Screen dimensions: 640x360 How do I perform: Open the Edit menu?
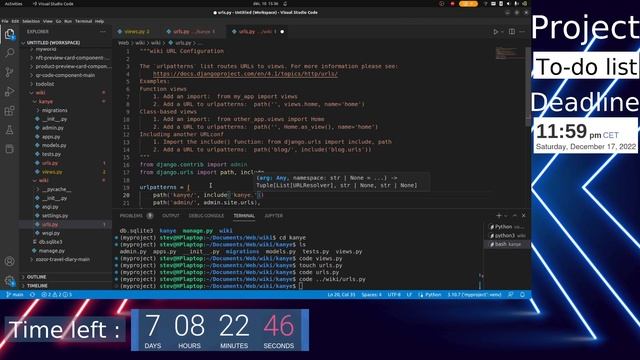15,21
